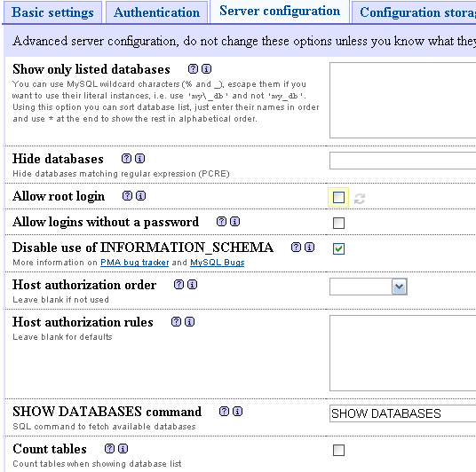This screenshot has width=476, height=472.
Task: Uncheck Disable use of INFORMATION_SCHEMA
Action: tap(338, 248)
